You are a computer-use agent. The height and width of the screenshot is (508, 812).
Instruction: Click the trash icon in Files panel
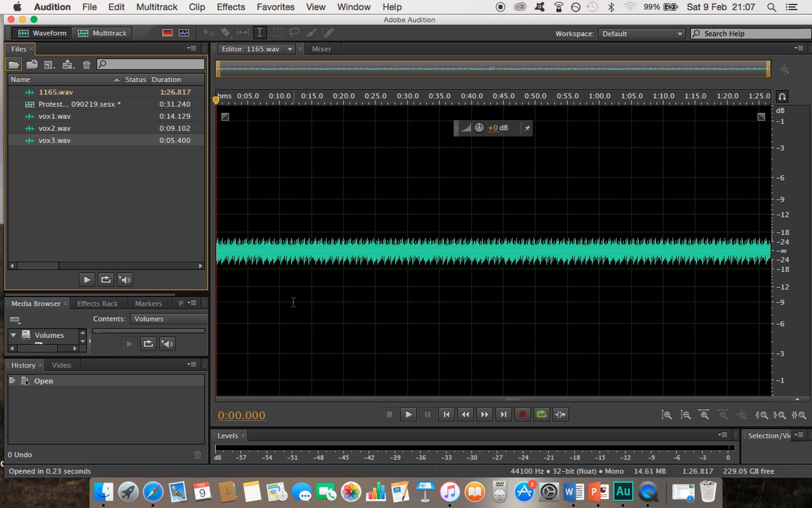87,64
